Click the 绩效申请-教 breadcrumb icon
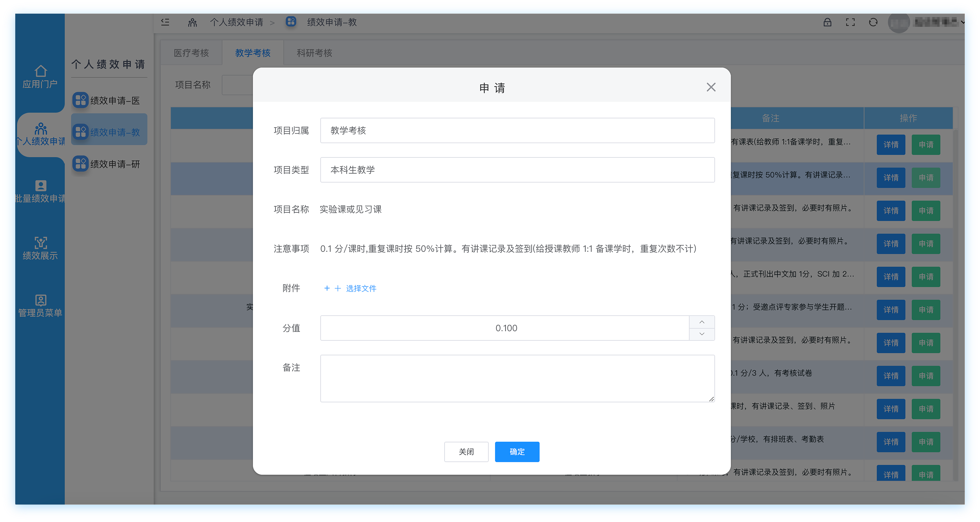The height and width of the screenshot is (522, 980). (291, 22)
